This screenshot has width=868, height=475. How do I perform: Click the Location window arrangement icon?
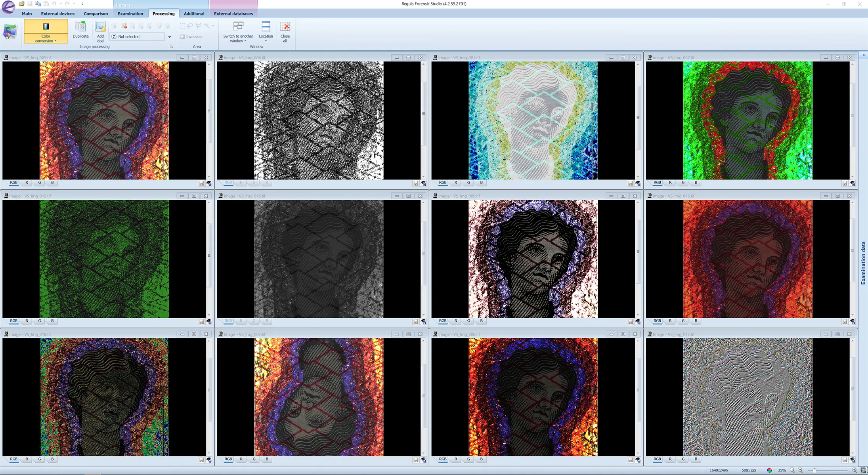[x=266, y=26]
